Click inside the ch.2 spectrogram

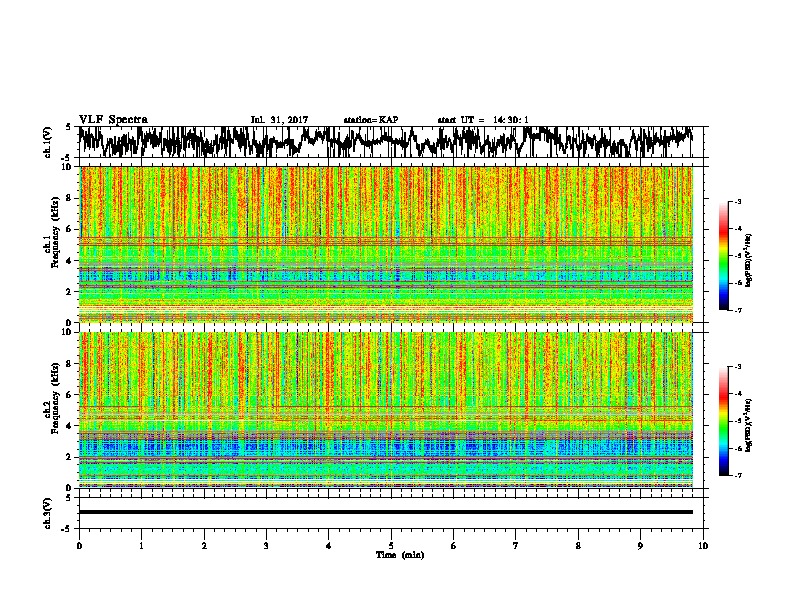click(x=386, y=410)
